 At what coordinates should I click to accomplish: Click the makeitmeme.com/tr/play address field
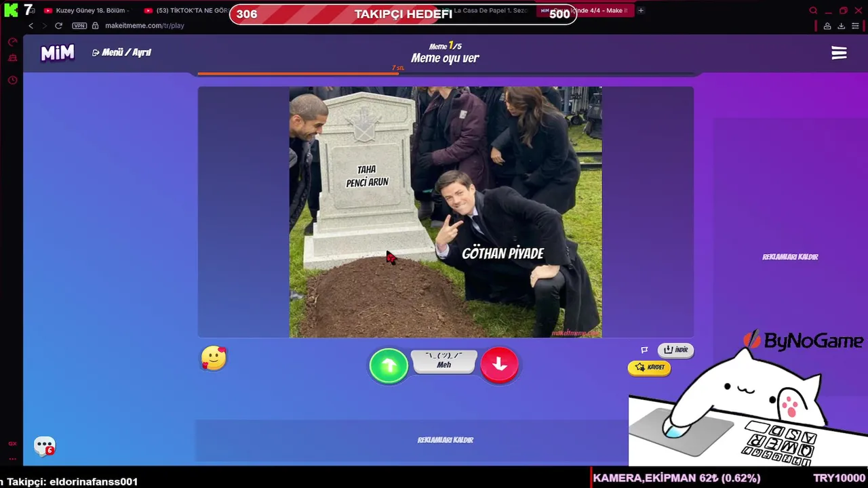click(x=144, y=26)
